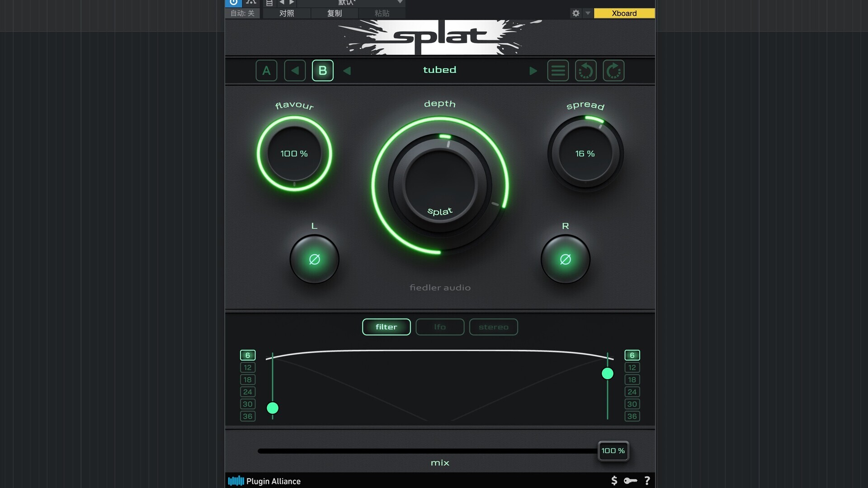Select the right 30 dB slope option
This screenshot has width=868, height=488.
coord(632,404)
